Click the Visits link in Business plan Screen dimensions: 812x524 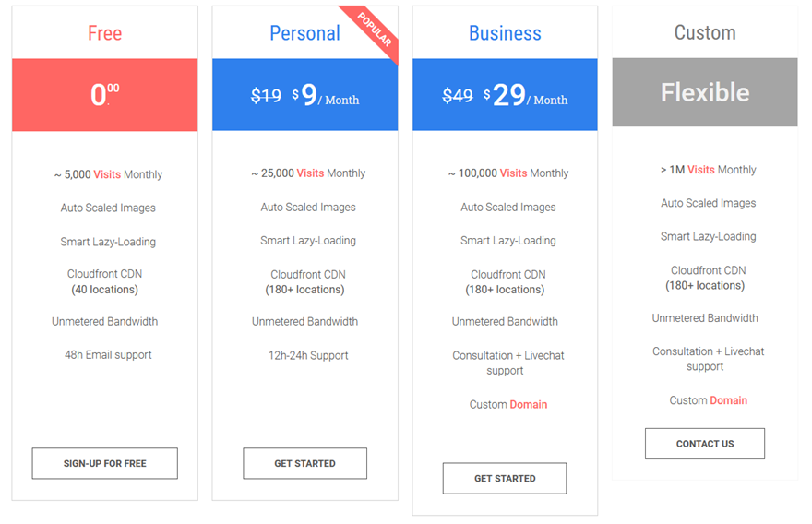(x=513, y=173)
